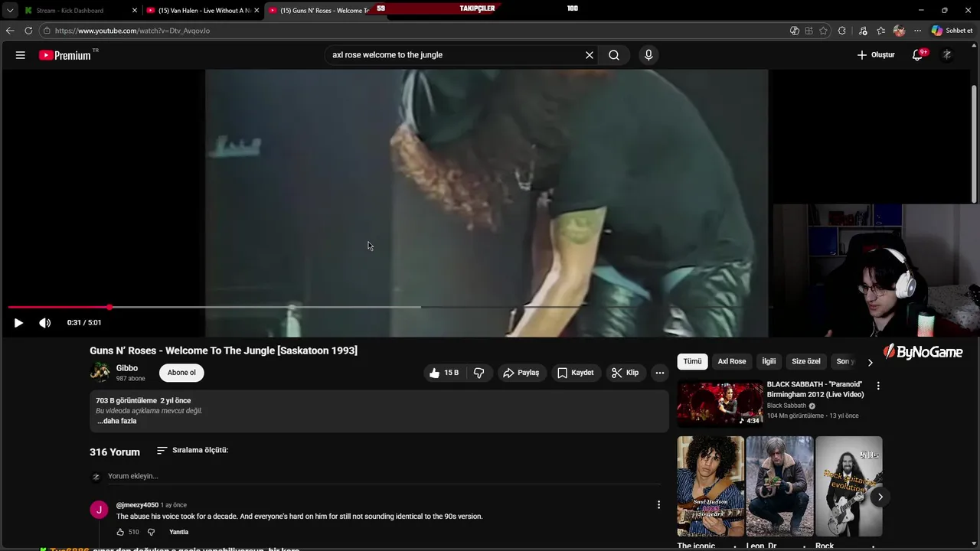This screenshot has width=980, height=551.
Task: Open Copilot page icon in address bar
Action: point(795,31)
